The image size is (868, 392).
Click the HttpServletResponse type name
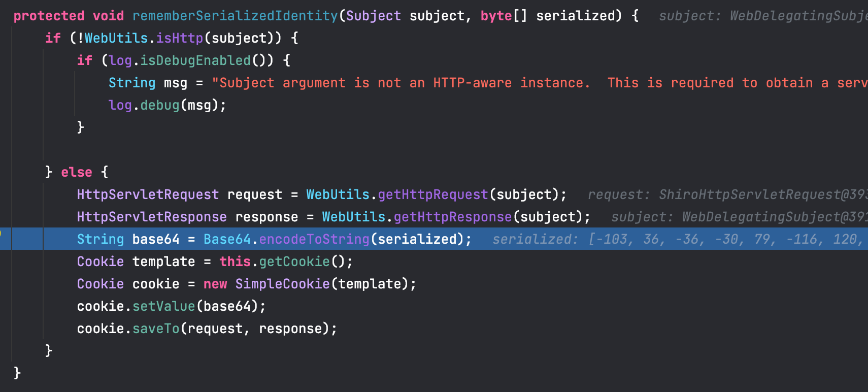coord(152,217)
